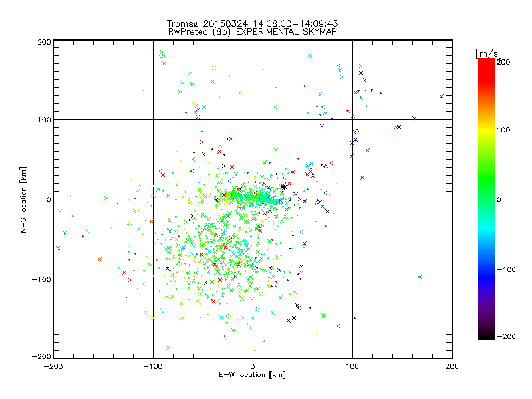Click the x-axis tick label '-200'

[53, 366]
